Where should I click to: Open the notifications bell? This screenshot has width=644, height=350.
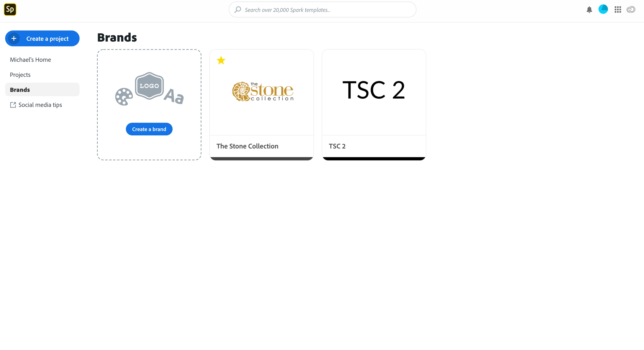(589, 10)
